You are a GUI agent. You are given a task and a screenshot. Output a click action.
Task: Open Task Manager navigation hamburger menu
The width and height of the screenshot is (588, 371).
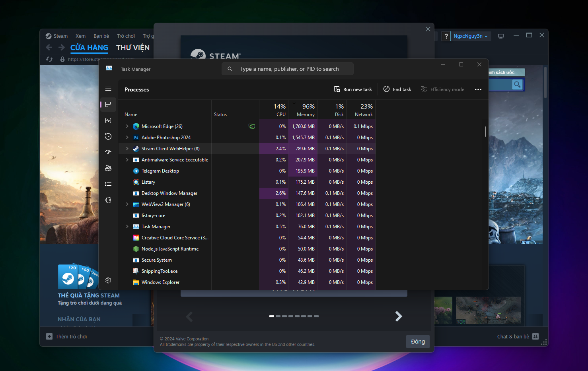pos(108,89)
